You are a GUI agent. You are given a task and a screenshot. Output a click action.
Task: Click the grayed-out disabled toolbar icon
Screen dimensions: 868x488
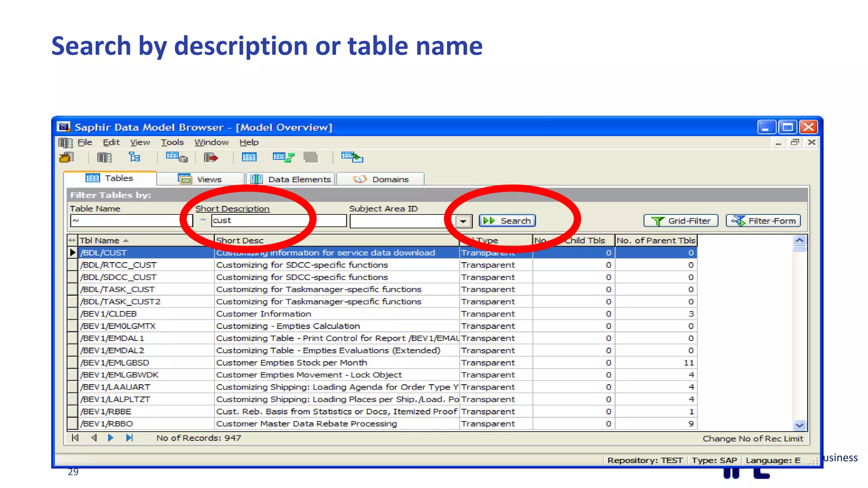(x=311, y=158)
